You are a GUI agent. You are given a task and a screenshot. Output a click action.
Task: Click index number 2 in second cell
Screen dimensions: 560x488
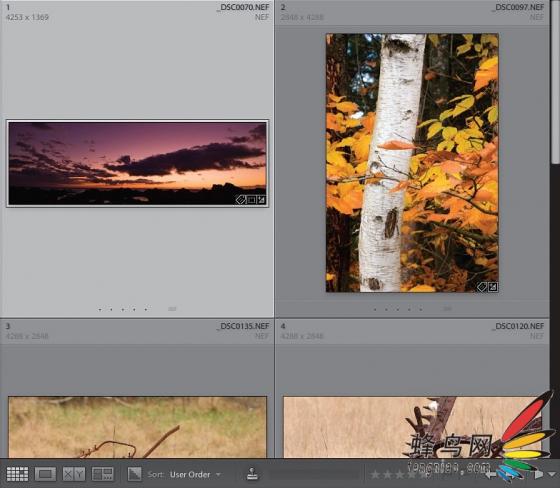pyautogui.click(x=283, y=7)
